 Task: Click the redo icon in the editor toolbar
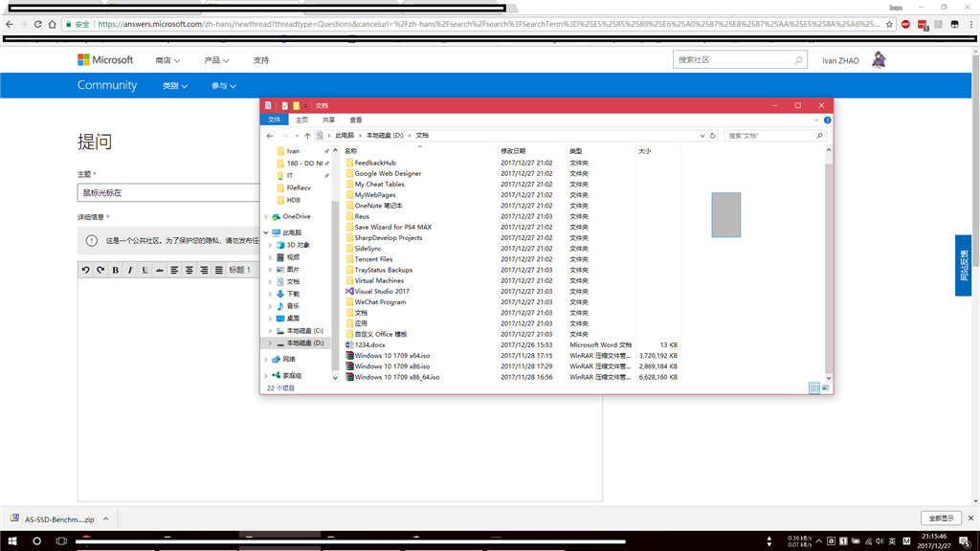tap(100, 270)
